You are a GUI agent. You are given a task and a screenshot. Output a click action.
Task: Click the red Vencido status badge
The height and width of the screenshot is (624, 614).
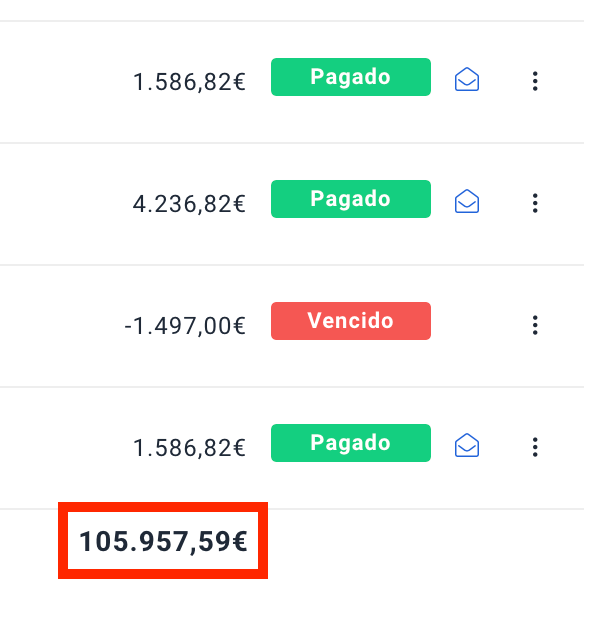[350, 321]
